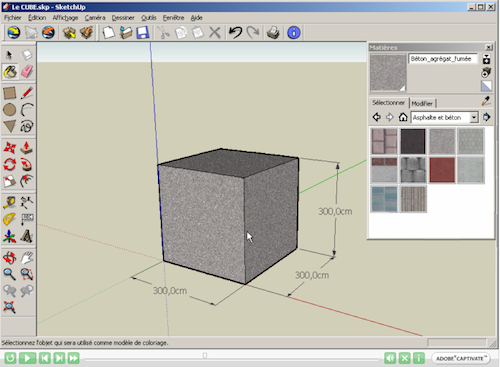The image size is (500, 367).
Task: Activate the Protractor tool
Action: [9, 219]
